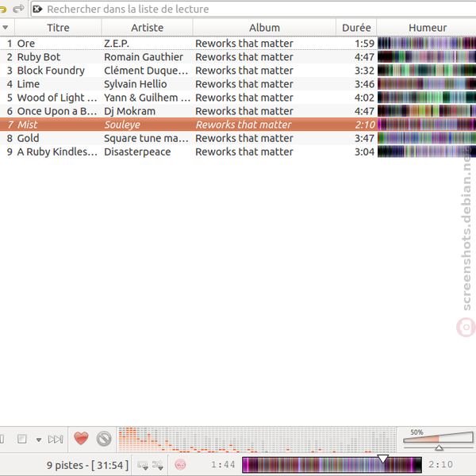Click duration '3:04' of A Ruby Kindles
476x476 pixels.
(x=365, y=152)
